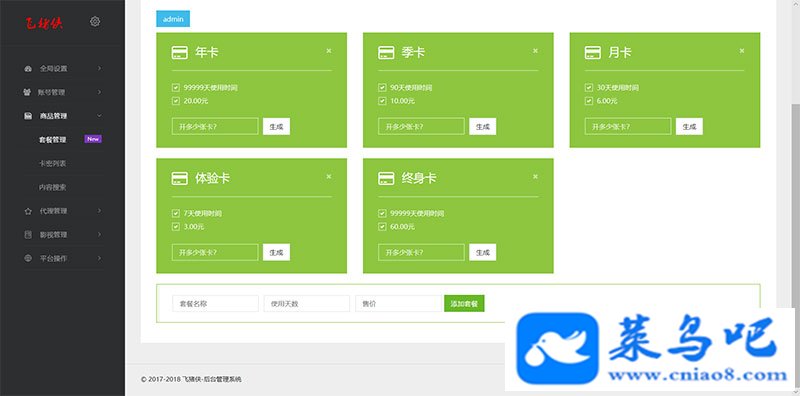Click the admin blue tag
The image size is (800, 396).
click(x=173, y=19)
